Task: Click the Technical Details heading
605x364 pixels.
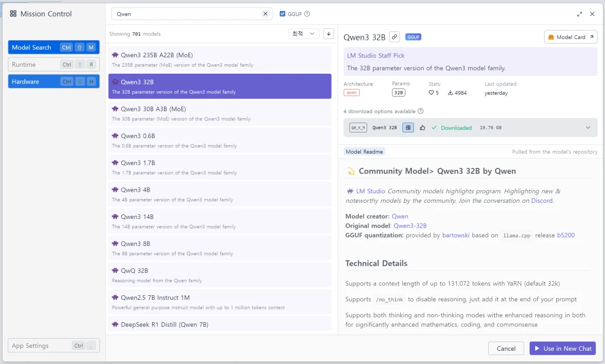Action: [x=376, y=263]
